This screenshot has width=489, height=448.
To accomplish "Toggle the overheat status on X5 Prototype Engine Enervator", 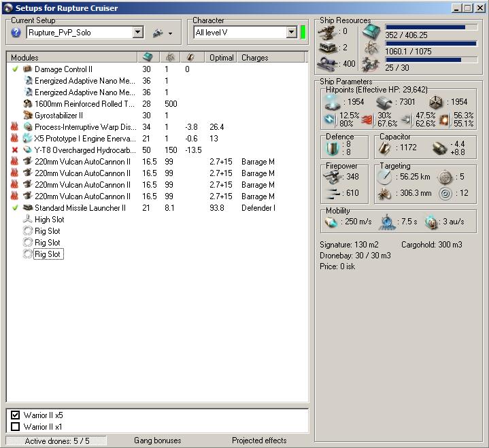I will click(14, 138).
